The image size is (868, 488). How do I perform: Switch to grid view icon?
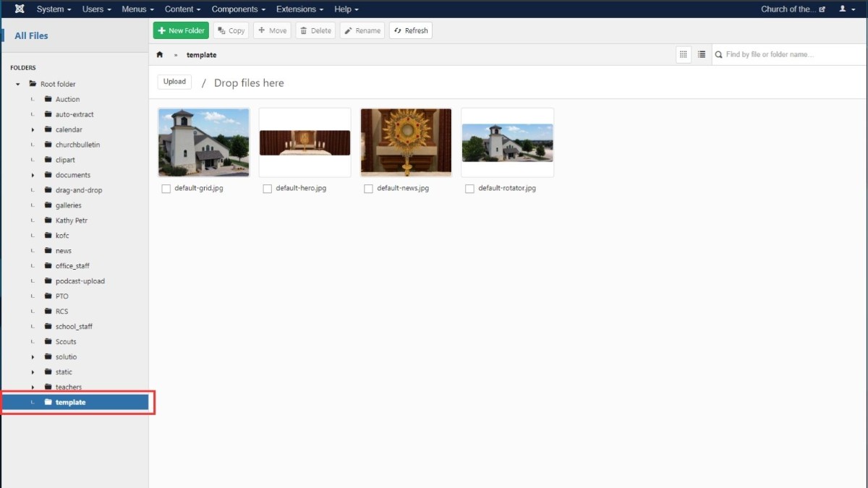click(684, 54)
